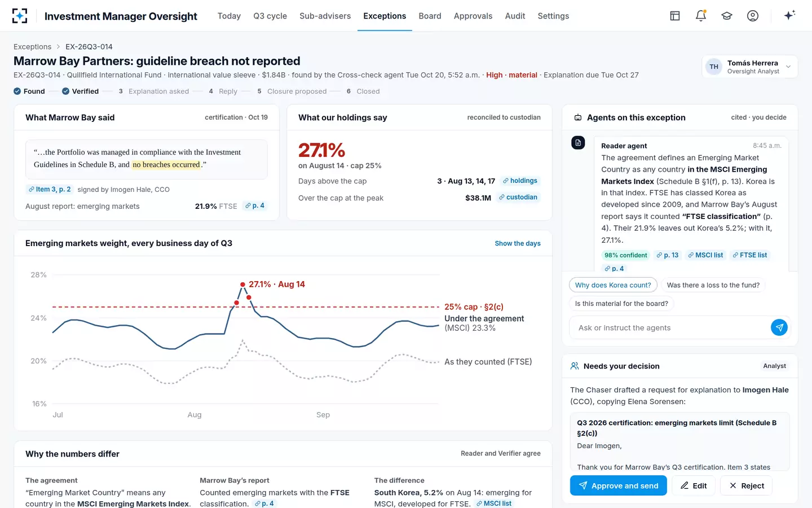
Task: Launch the sparkle AI assistant icon
Action: click(x=789, y=15)
